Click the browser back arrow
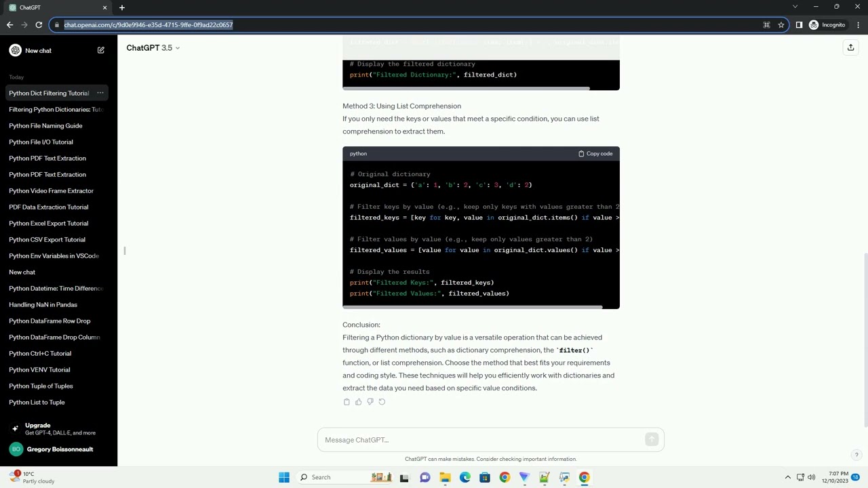This screenshot has width=868, height=488. tap(9, 25)
